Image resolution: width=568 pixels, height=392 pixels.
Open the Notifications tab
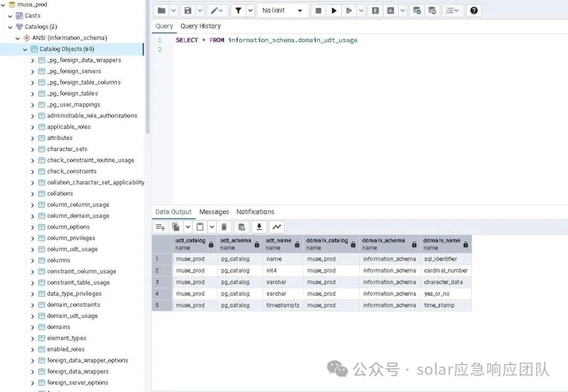(256, 212)
